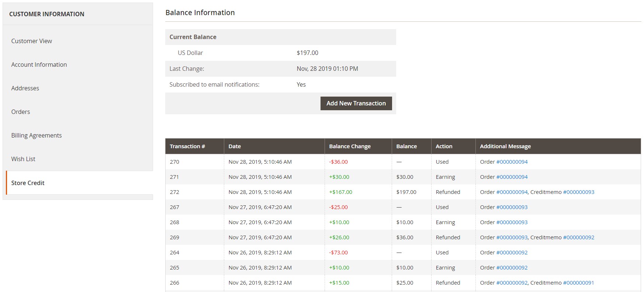The image size is (644, 292).
Task: Click the -$25.00 balance change value
Action: (x=338, y=207)
